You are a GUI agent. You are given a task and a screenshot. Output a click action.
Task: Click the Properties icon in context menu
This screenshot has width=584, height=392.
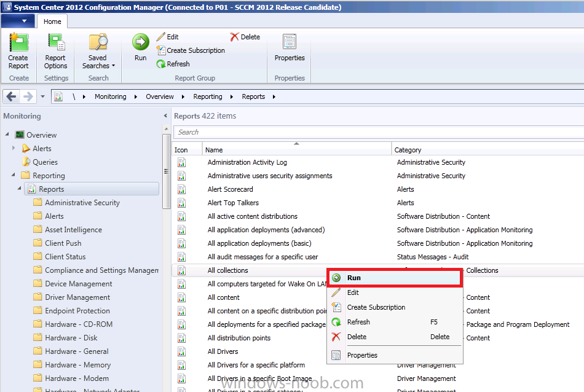click(336, 355)
